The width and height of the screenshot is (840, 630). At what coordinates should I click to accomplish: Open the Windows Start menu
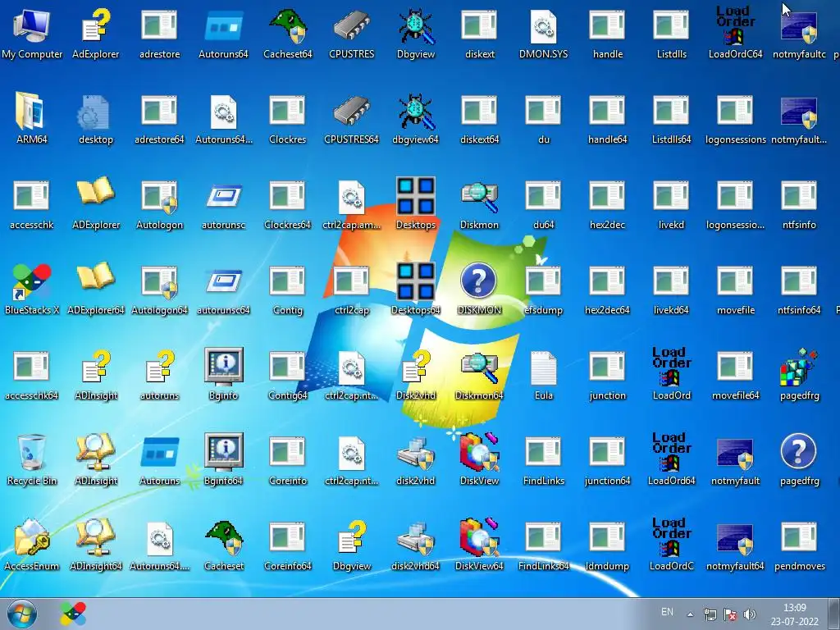click(22, 614)
